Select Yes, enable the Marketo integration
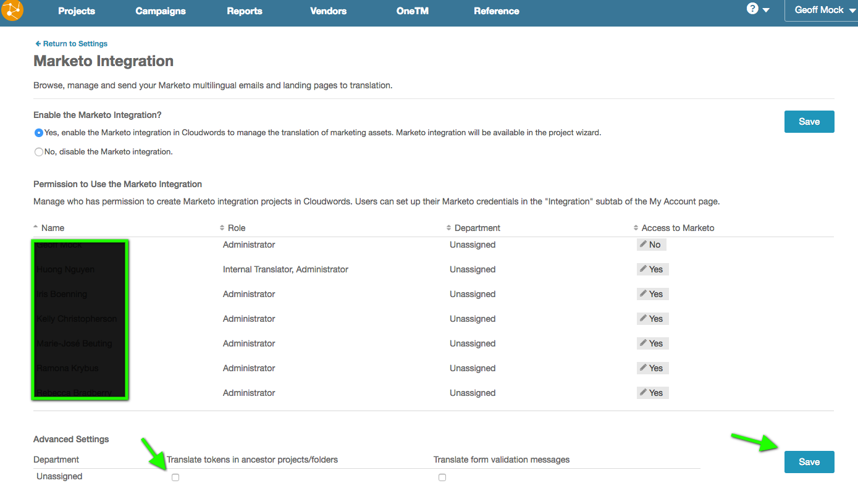 coord(39,132)
